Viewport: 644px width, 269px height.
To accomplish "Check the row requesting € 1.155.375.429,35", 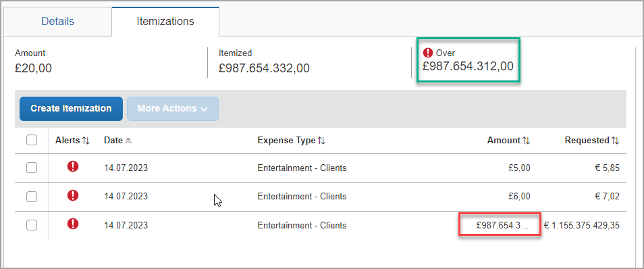I will pos(32,225).
